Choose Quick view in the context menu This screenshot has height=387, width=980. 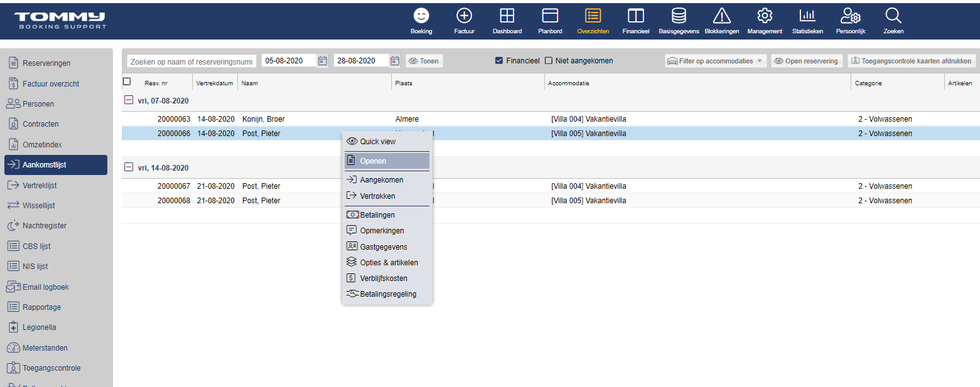pyautogui.click(x=387, y=142)
